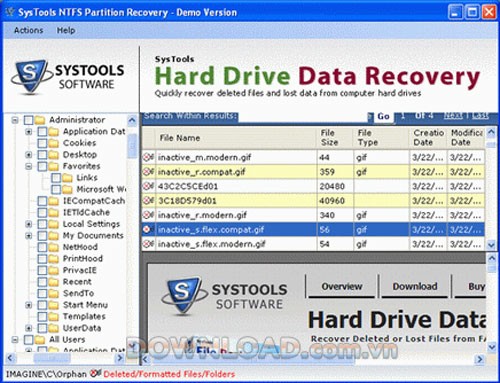Check the All Users folder checkbox
The image size is (500, 383).
[x=29, y=340]
